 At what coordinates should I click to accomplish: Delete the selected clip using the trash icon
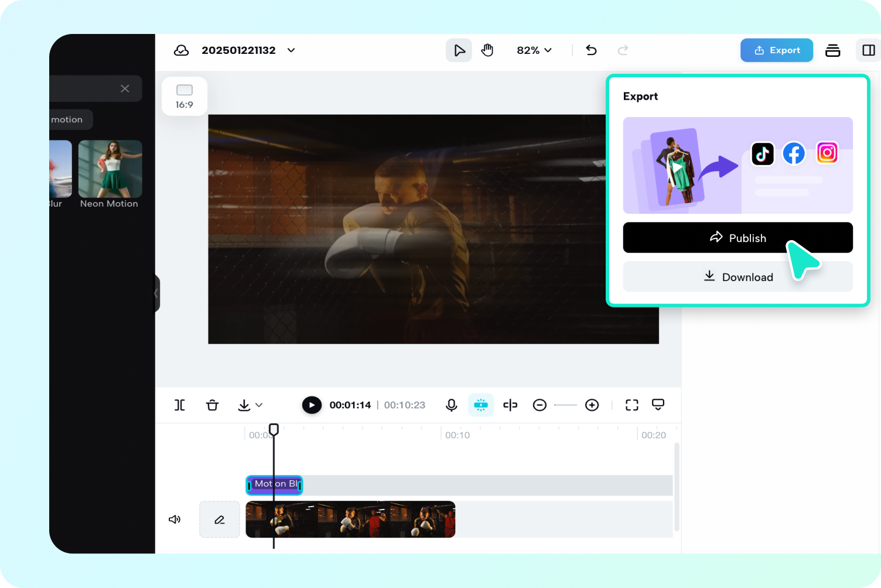[212, 405]
